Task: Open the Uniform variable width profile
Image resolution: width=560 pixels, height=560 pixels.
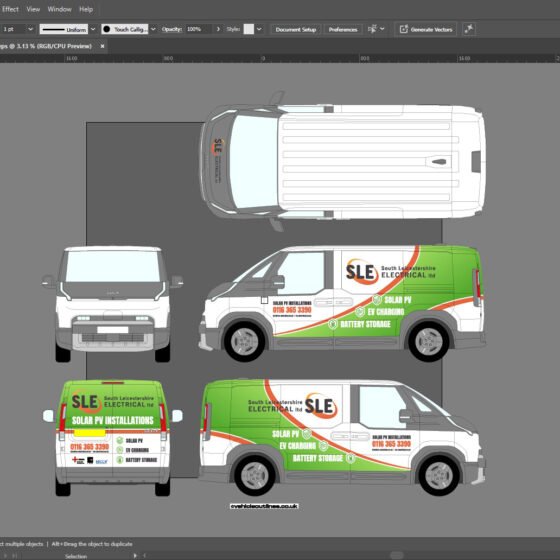Action: tap(64, 29)
